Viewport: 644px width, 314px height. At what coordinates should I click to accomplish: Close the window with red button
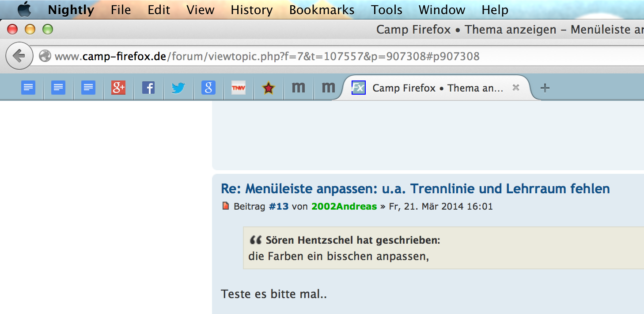[12, 30]
